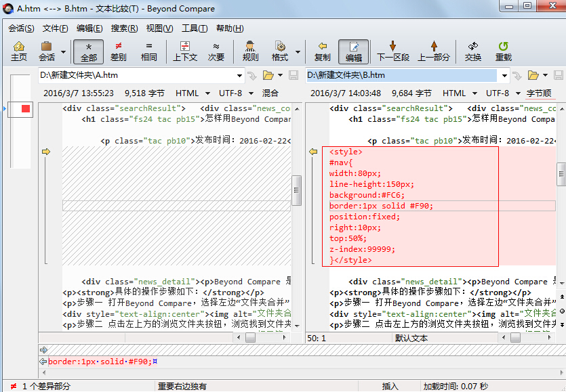
Task: Swap the left and right comparison panes
Action: [472, 51]
